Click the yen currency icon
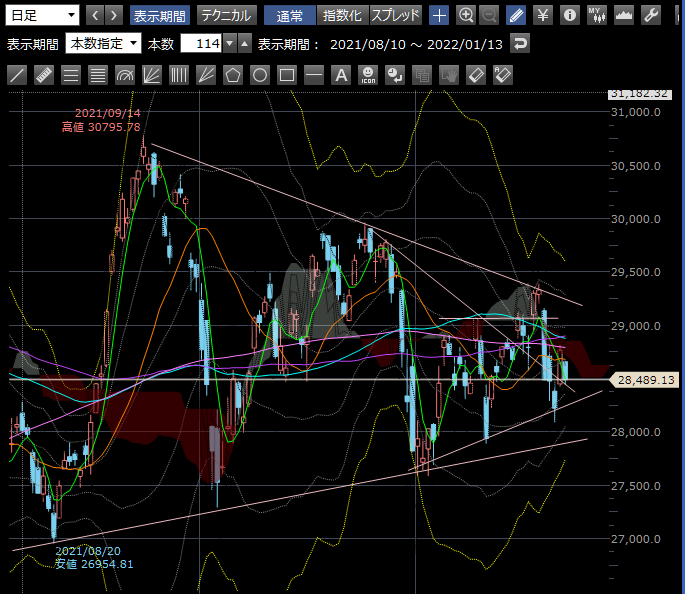685x594 pixels. (x=542, y=15)
